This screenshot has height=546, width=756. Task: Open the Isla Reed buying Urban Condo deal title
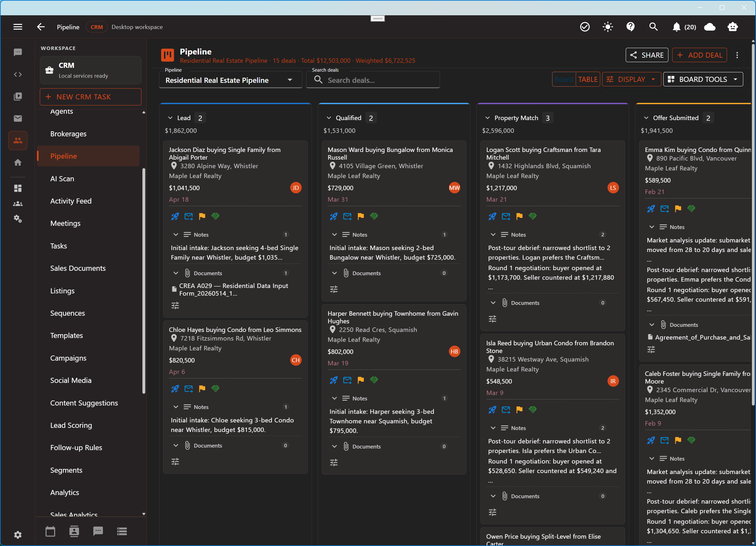click(x=550, y=347)
